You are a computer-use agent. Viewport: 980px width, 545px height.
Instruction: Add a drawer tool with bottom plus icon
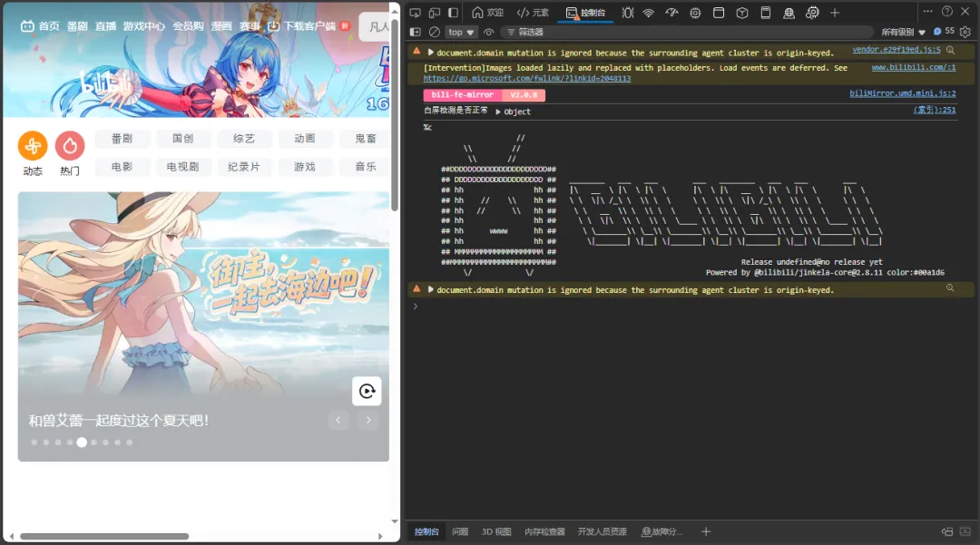tap(706, 532)
